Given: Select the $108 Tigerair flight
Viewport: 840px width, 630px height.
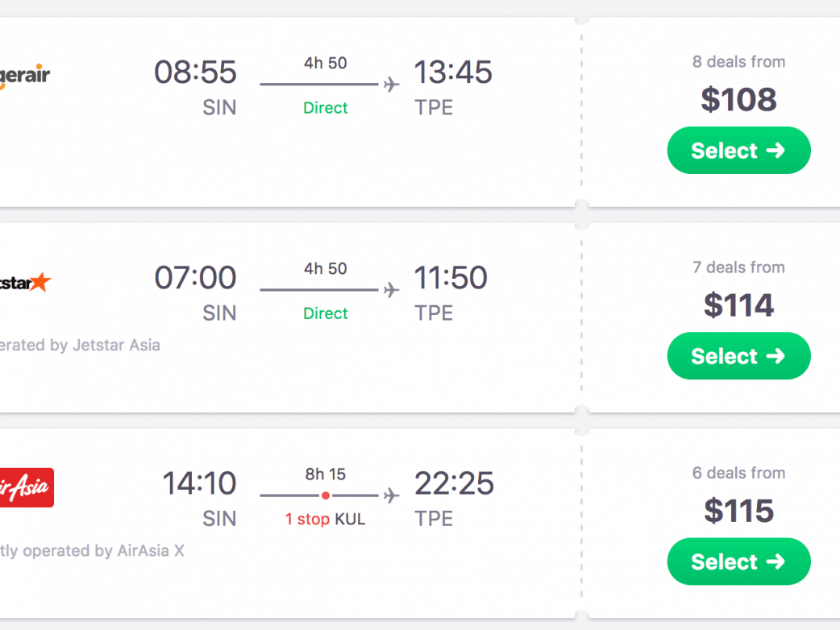Looking at the screenshot, I should [x=738, y=151].
